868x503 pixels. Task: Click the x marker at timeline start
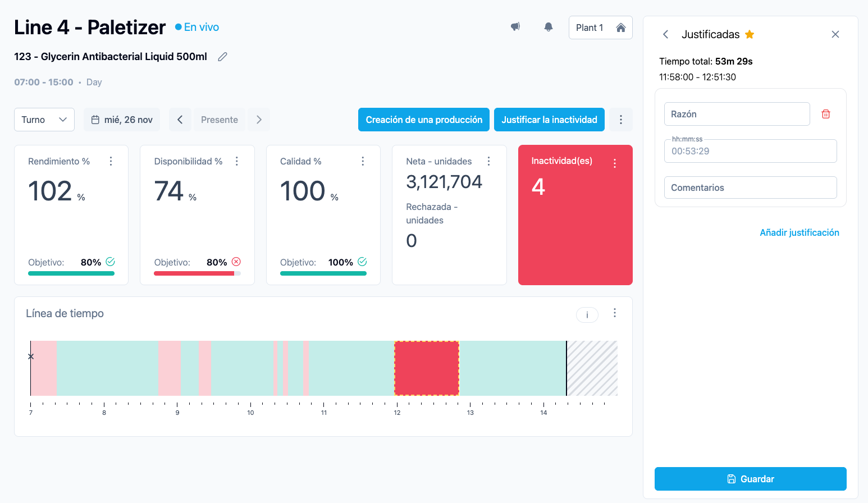coord(31,356)
